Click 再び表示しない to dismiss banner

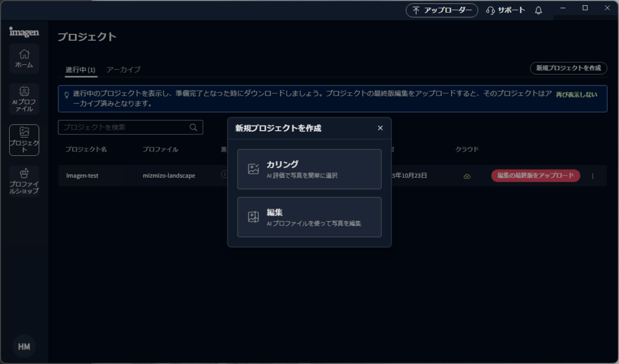[x=577, y=94]
